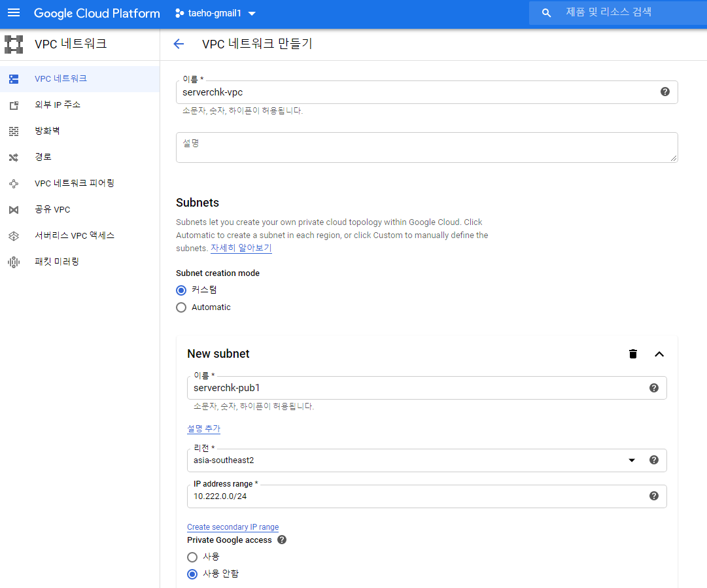Screen dimensions: 707x588
Task: Go back using the left arrow
Action: [179, 44]
